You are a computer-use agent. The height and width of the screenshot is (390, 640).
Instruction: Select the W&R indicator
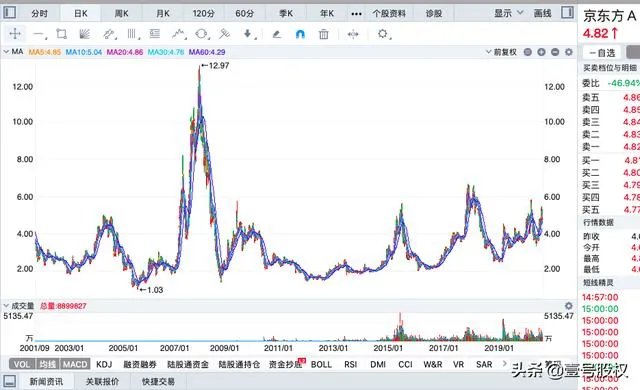coord(433,364)
